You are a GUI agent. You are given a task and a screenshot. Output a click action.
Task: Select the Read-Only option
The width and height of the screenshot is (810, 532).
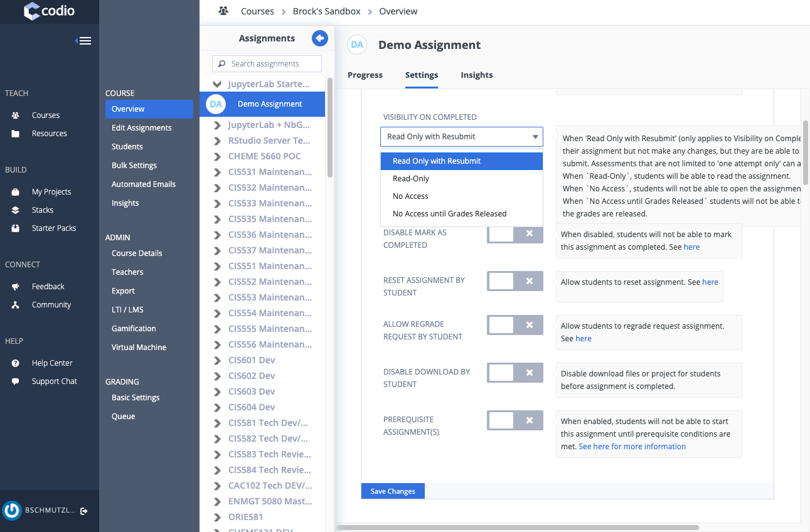coord(462,179)
